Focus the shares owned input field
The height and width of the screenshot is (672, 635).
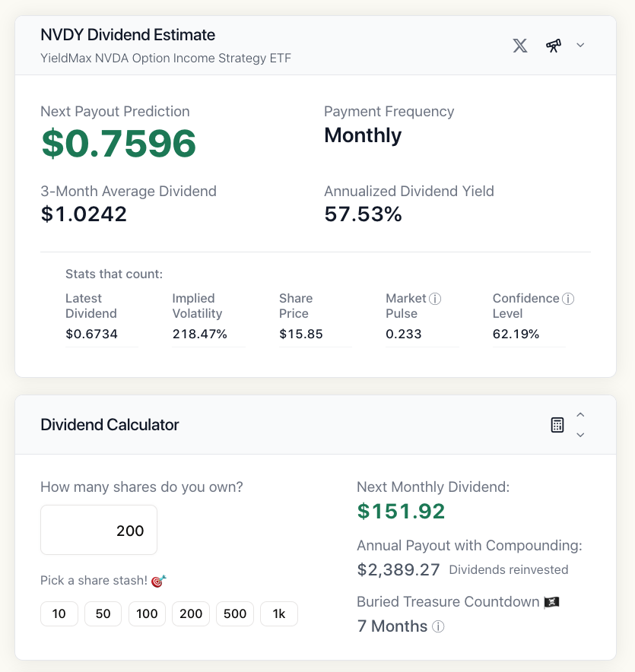pos(99,530)
